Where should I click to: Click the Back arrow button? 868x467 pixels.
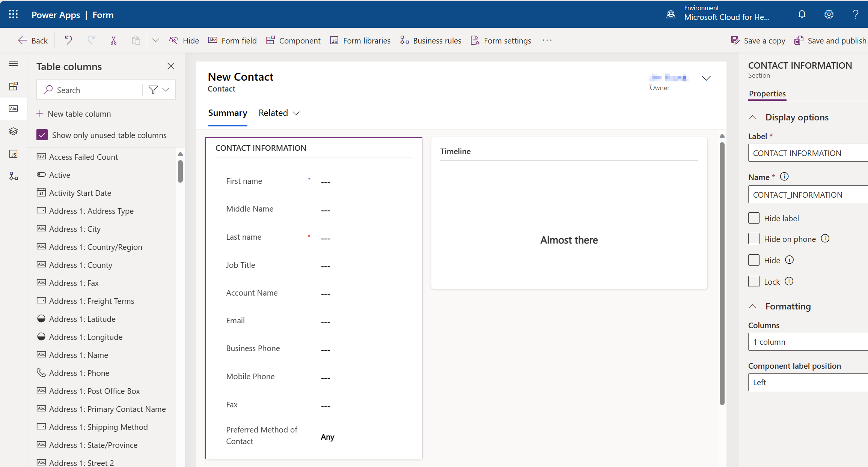(x=33, y=41)
